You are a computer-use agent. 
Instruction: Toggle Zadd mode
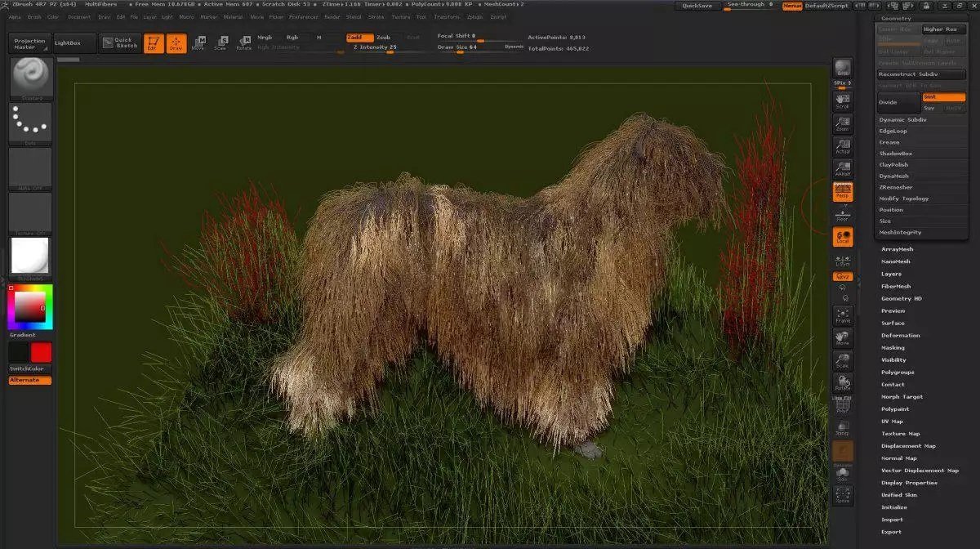[x=359, y=38]
